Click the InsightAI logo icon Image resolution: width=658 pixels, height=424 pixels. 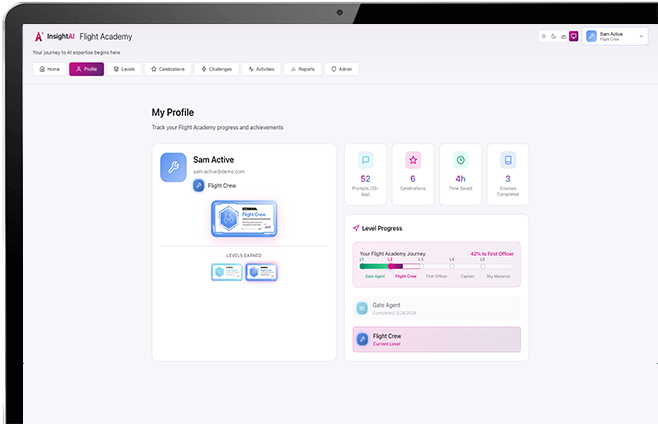[x=39, y=36]
